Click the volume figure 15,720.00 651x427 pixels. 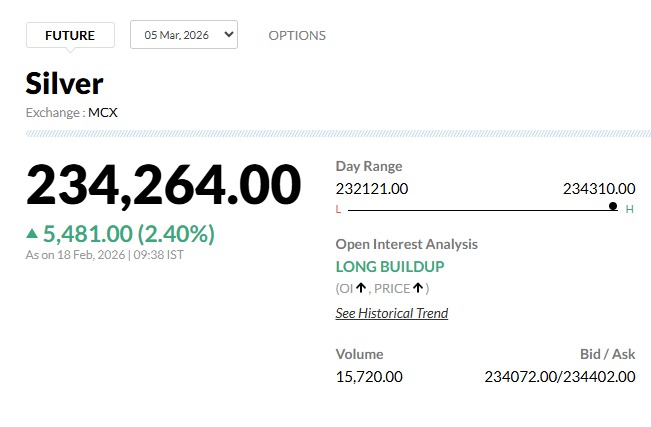369,376
